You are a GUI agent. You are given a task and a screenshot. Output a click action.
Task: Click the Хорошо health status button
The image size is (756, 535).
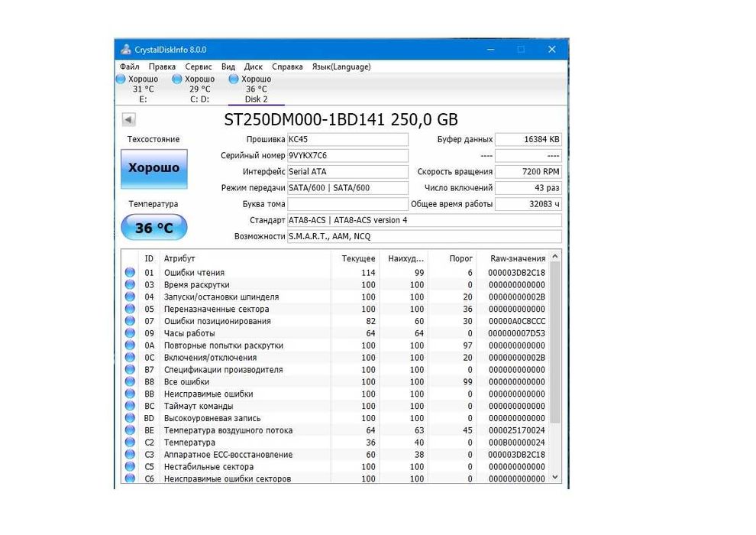[153, 168]
